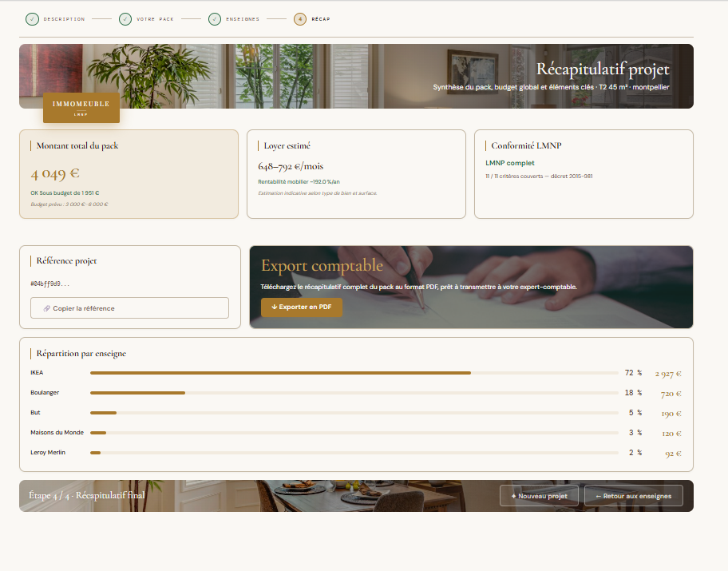The image size is (728, 571).
Task: Click the LMNP complet conformity status
Action: 509,163
